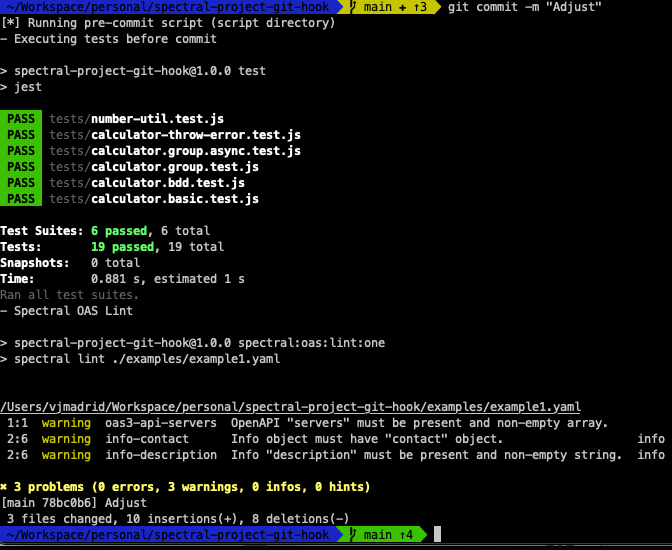Click '0.881 s, estimated 1 s' time value
Viewport: 672px width, 550px height.
click(168, 279)
